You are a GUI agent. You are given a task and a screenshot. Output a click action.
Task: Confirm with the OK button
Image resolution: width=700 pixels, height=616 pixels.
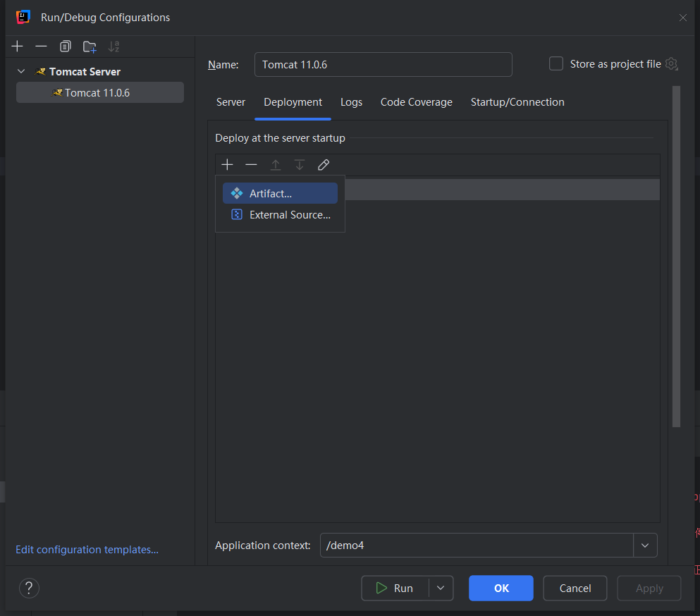501,588
